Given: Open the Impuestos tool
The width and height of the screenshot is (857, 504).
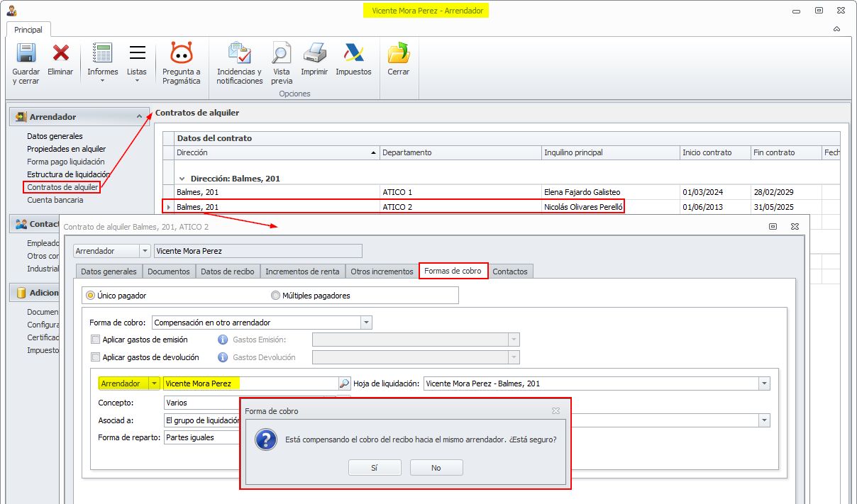Looking at the screenshot, I should [x=353, y=54].
